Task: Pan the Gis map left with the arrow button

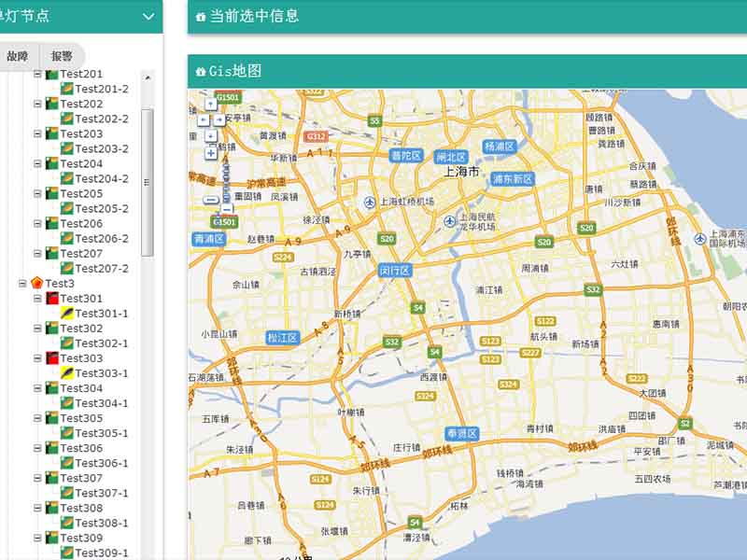Action: [203, 120]
